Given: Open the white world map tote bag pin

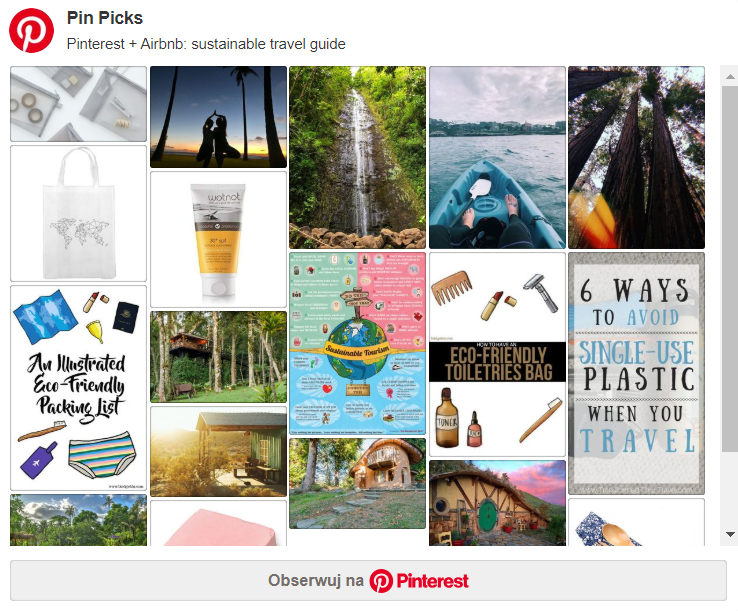Looking at the screenshot, I should tap(79, 213).
